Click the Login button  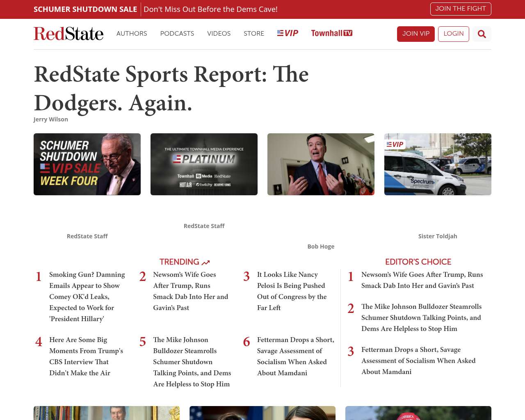[454, 34]
